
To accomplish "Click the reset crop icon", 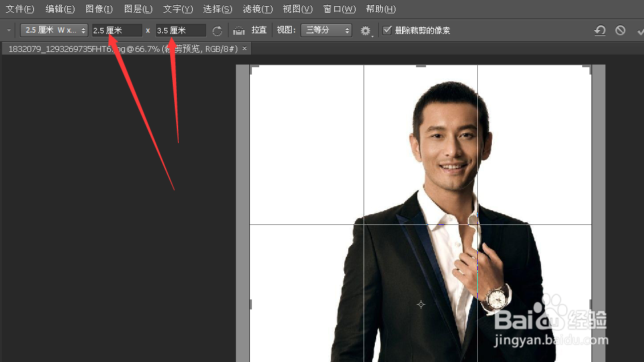I will click(x=600, y=30).
